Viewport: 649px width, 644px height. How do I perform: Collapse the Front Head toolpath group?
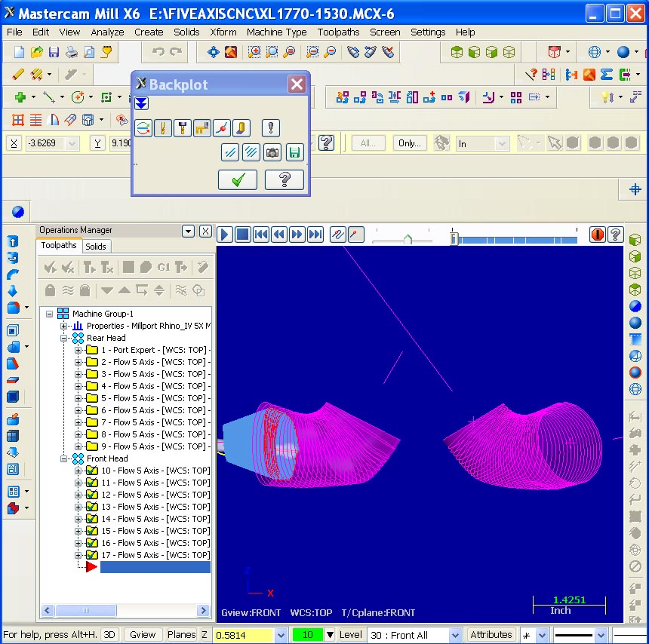[63, 458]
